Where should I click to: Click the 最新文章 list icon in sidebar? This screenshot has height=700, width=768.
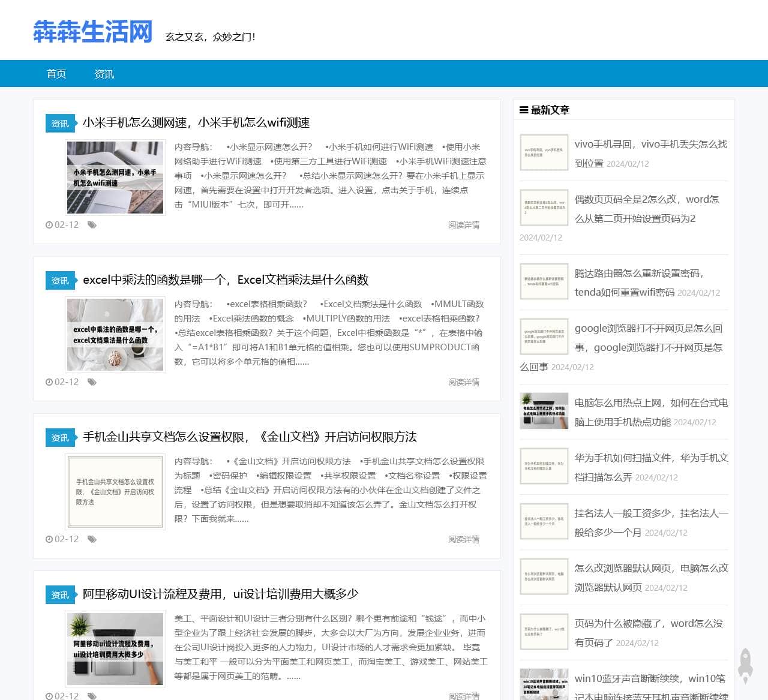click(524, 110)
